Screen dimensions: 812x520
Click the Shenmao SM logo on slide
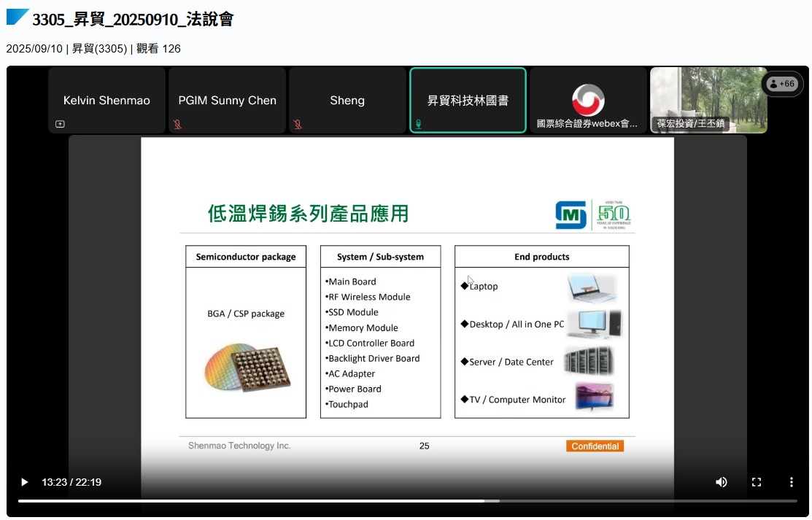[x=571, y=214]
